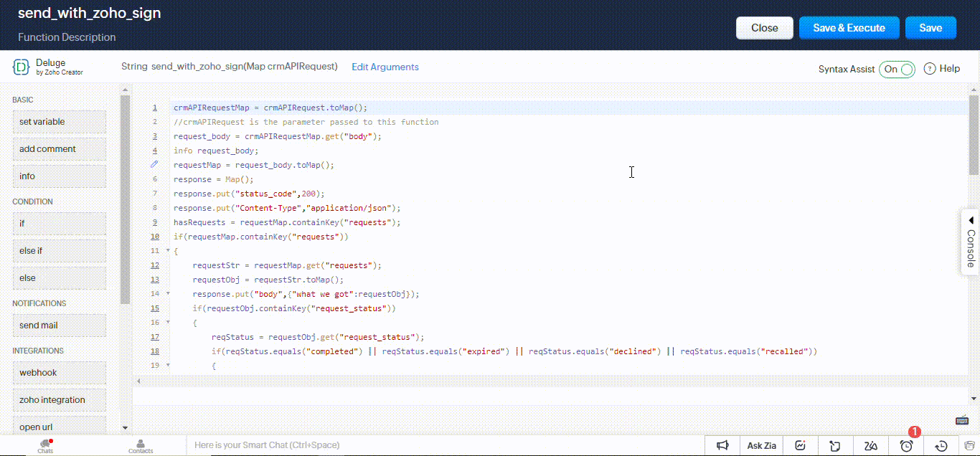Click the Zia handwriting icon in bottom bar
The width and height of the screenshot is (980, 456).
tap(871, 445)
